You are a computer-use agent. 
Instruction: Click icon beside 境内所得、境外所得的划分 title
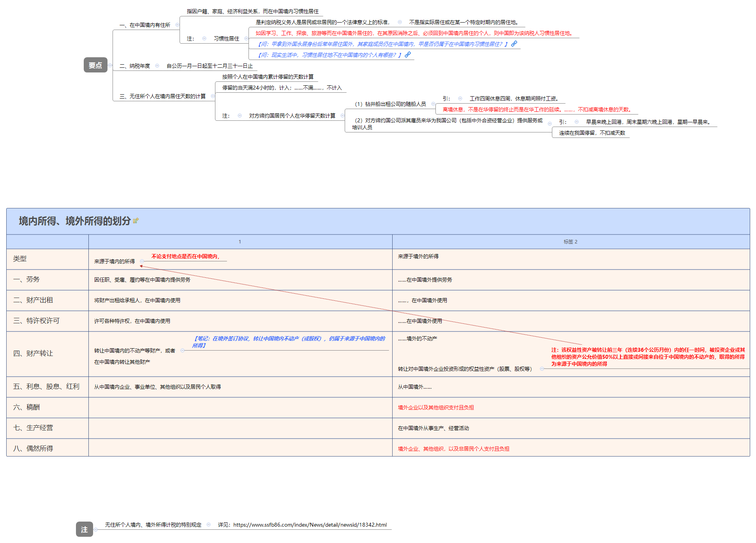pos(136,221)
